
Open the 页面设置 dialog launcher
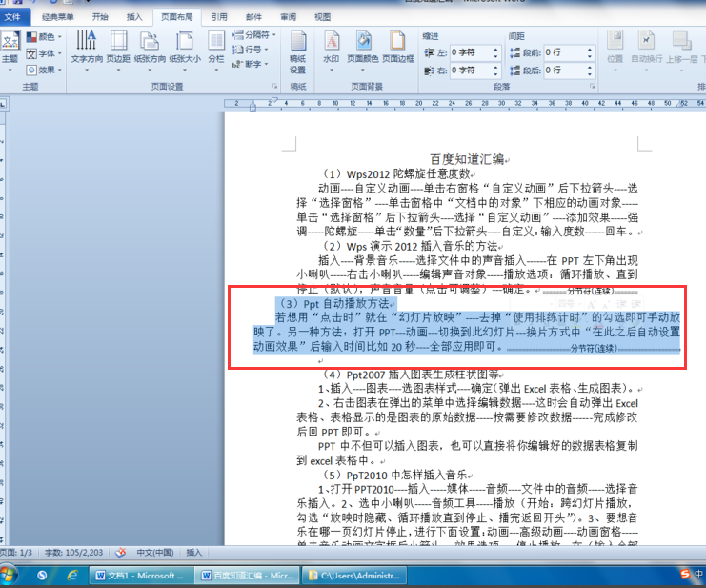(274, 86)
